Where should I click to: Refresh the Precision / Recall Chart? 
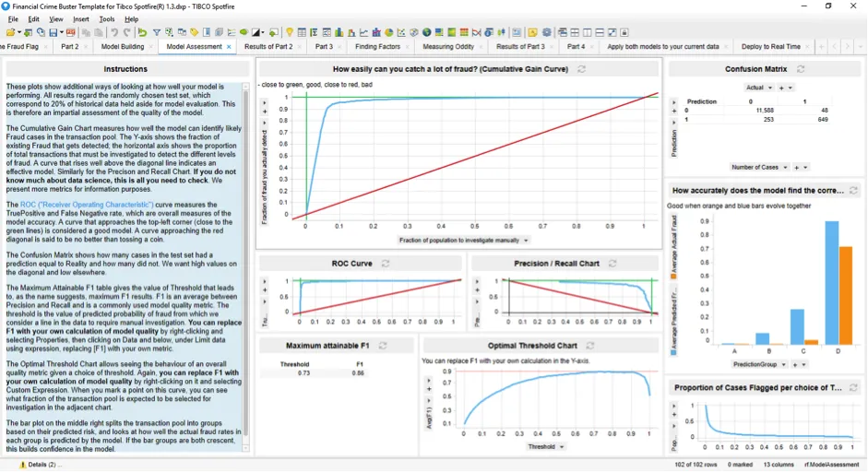[612, 264]
